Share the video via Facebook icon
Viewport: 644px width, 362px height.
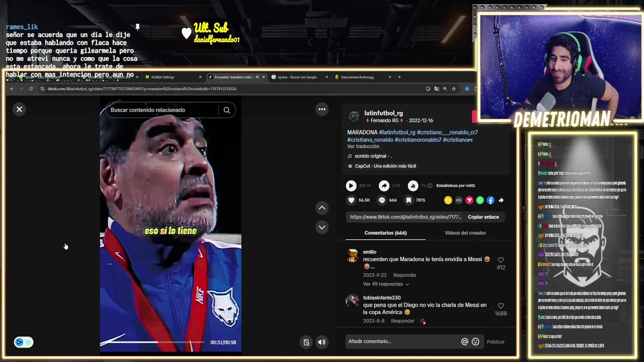click(491, 200)
